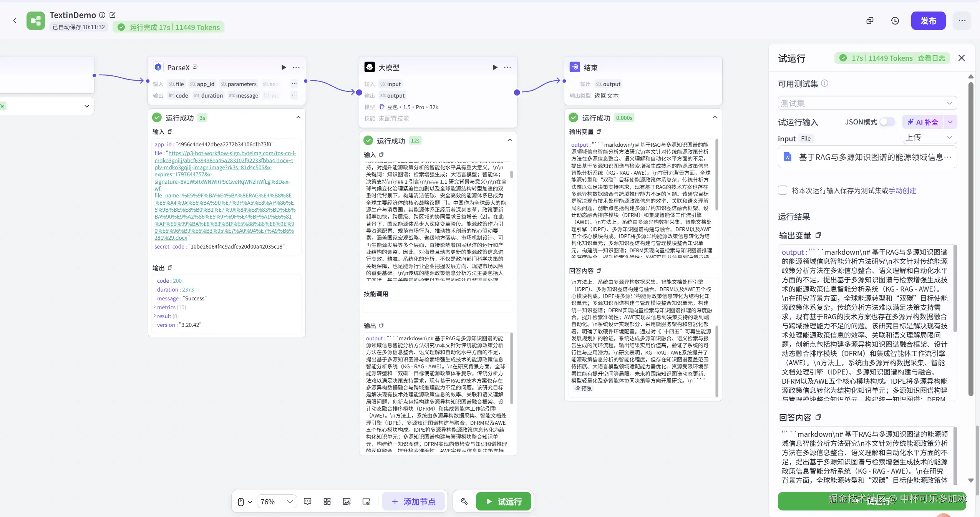Viewport: 980px width, 517px height.
Task: Copy the ParseX 输入 section content
Action: [170, 132]
